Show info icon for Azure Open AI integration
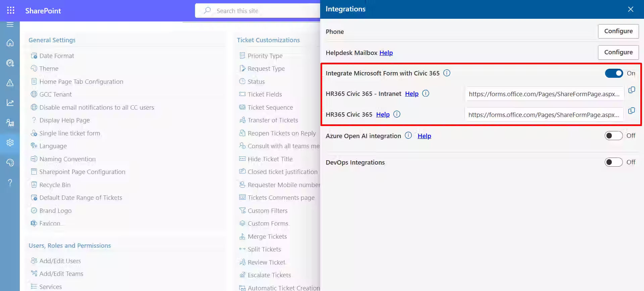644x291 pixels. pyautogui.click(x=408, y=135)
